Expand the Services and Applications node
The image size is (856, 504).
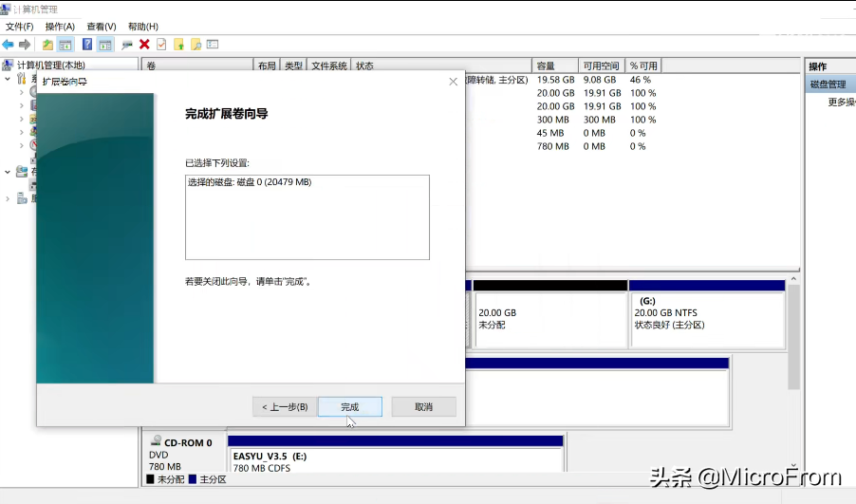(8, 198)
